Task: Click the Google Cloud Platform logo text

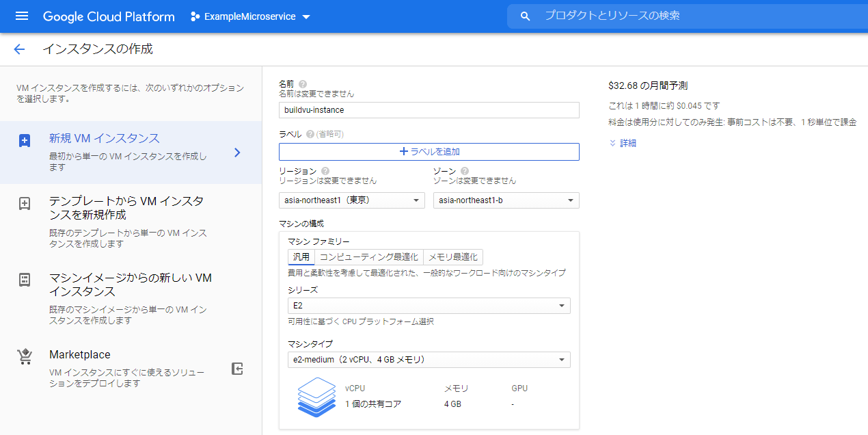Action: click(109, 16)
